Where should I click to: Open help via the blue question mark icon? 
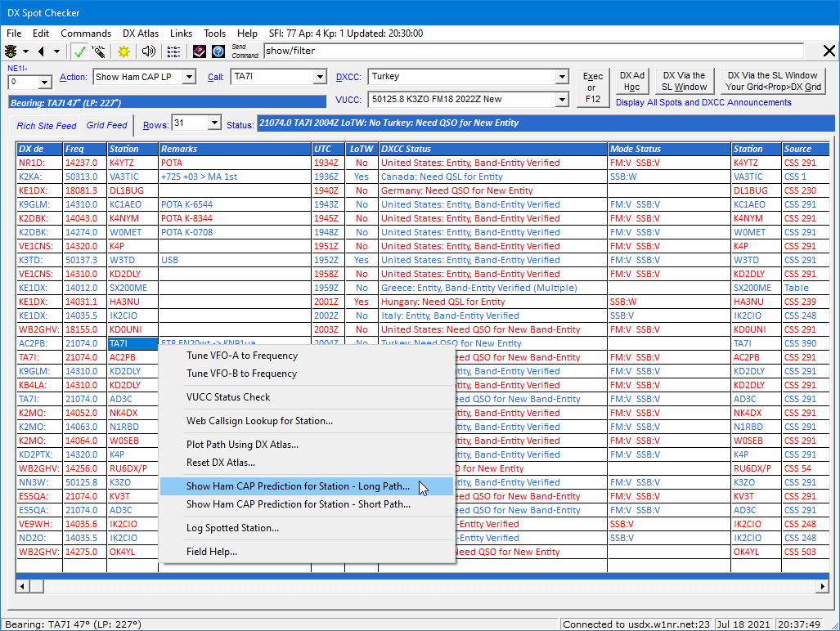pyautogui.click(x=218, y=51)
